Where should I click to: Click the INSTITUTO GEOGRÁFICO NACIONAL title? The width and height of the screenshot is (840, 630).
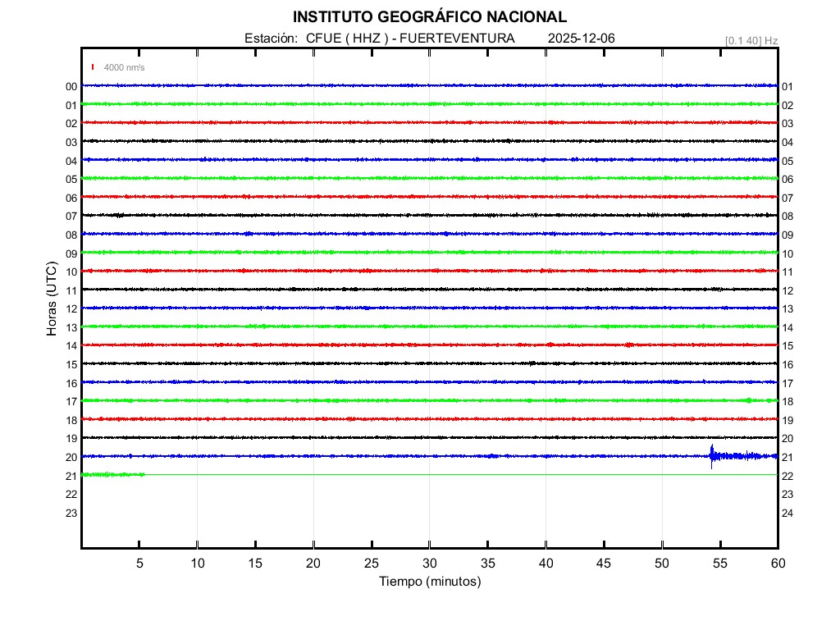point(429,17)
